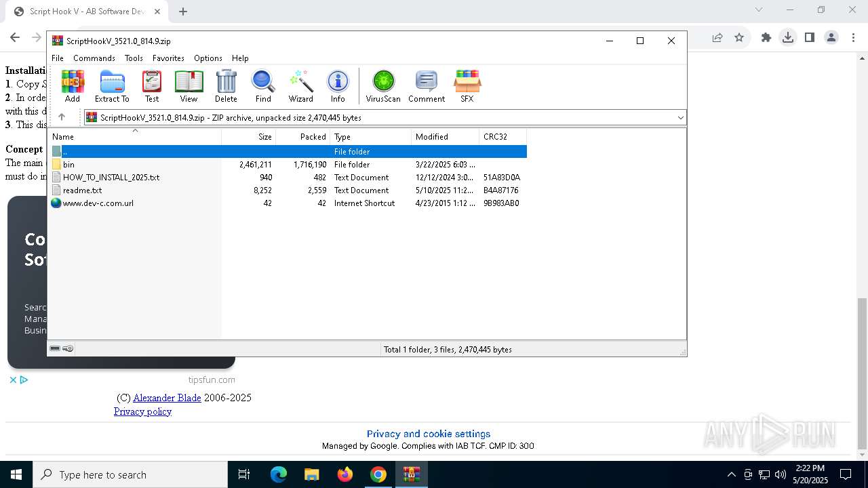Click the taskbar clock and date
Screen dimensions: 868x488
pos(810,474)
